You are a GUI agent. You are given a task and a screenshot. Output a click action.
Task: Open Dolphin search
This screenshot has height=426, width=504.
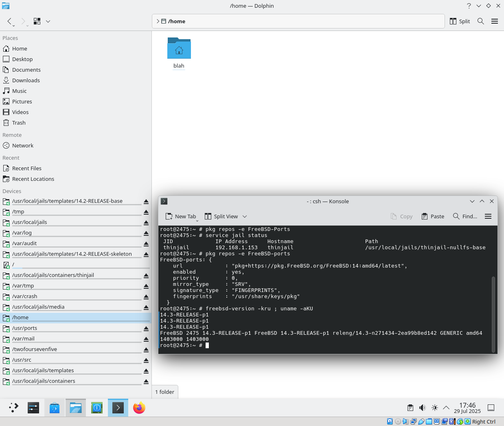pyautogui.click(x=481, y=21)
